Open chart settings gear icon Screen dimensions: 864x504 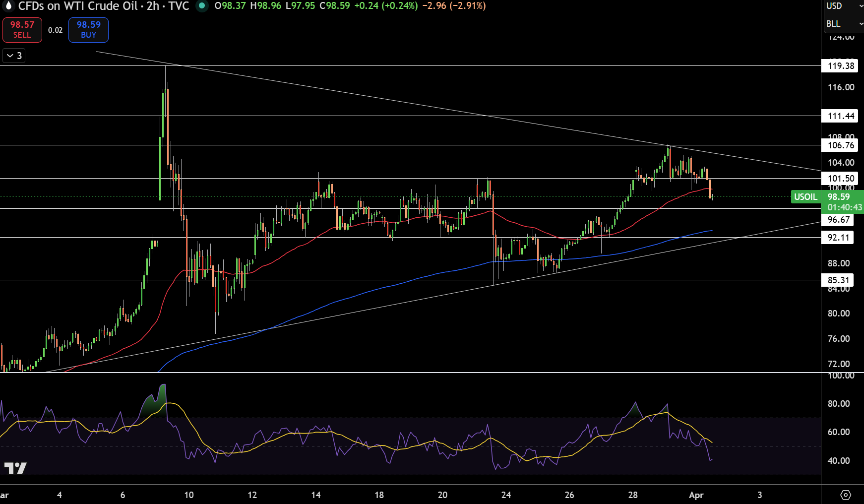pyautogui.click(x=846, y=495)
